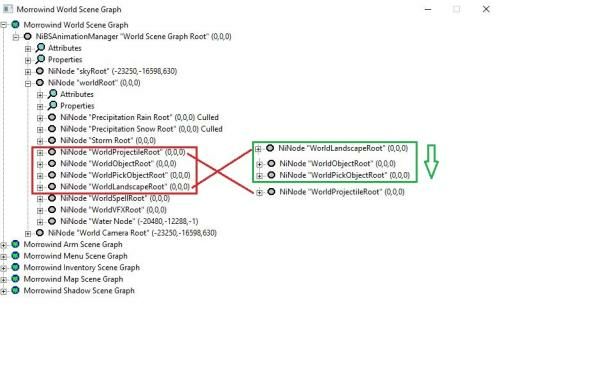612x378 pixels.
Task: Expand Morrowind Menu Scene Graph
Action: (x=4, y=257)
